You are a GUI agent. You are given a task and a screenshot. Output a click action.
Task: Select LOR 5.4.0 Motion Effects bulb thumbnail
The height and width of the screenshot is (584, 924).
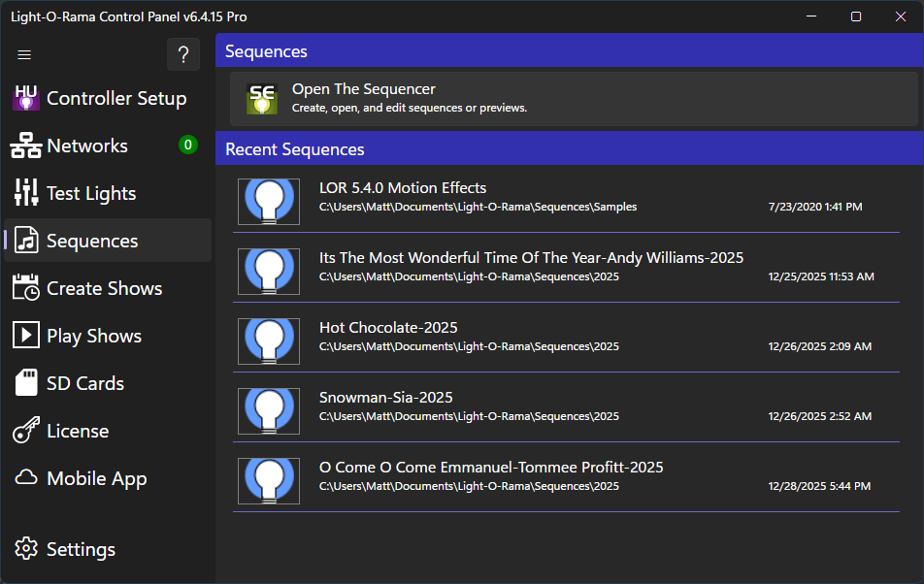pyautogui.click(x=269, y=202)
